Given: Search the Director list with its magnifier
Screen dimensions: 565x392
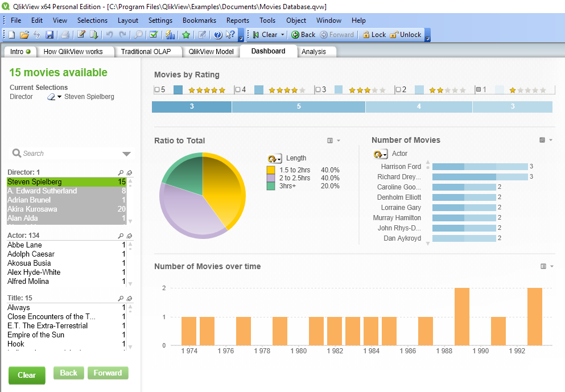Looking at the screenshot, I should pos(121,172).
